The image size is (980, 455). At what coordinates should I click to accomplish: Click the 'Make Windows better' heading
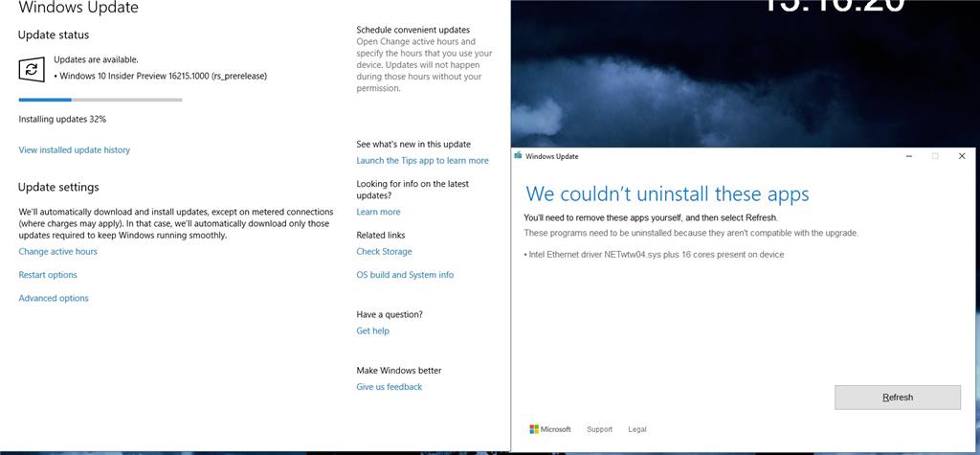(x=399, y=371)
